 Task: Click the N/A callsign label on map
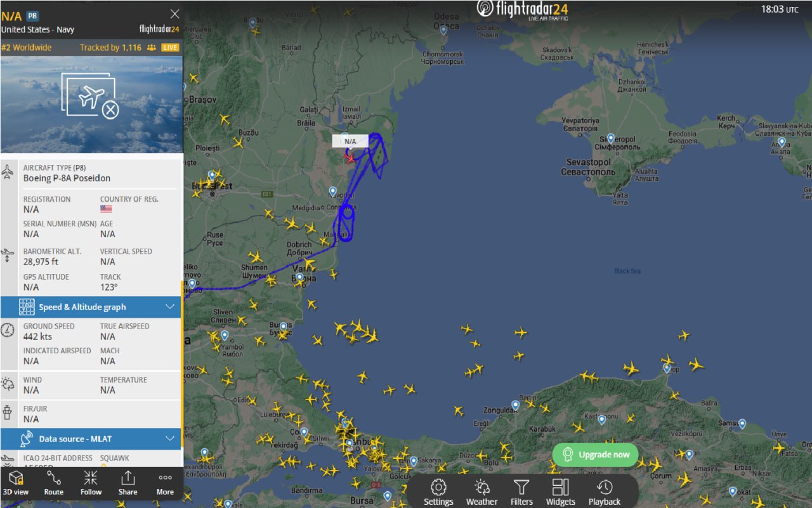pyautogui.click(x=350, y=141)
